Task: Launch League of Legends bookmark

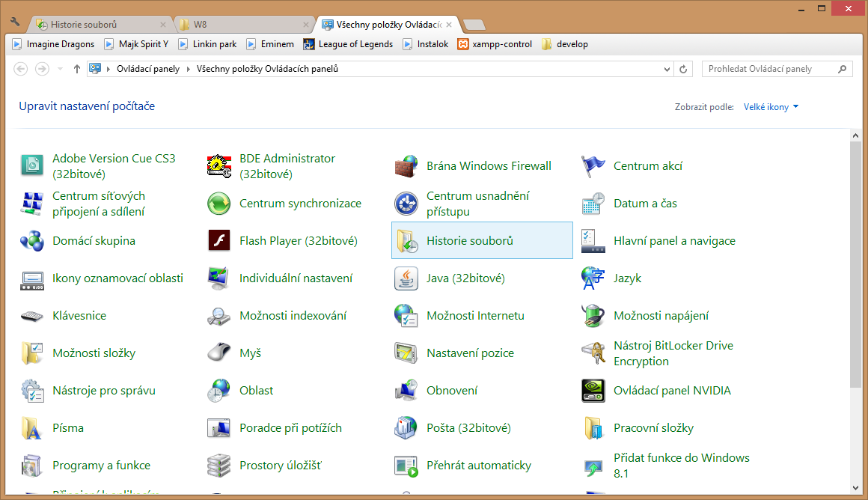Action: [348, 44]
